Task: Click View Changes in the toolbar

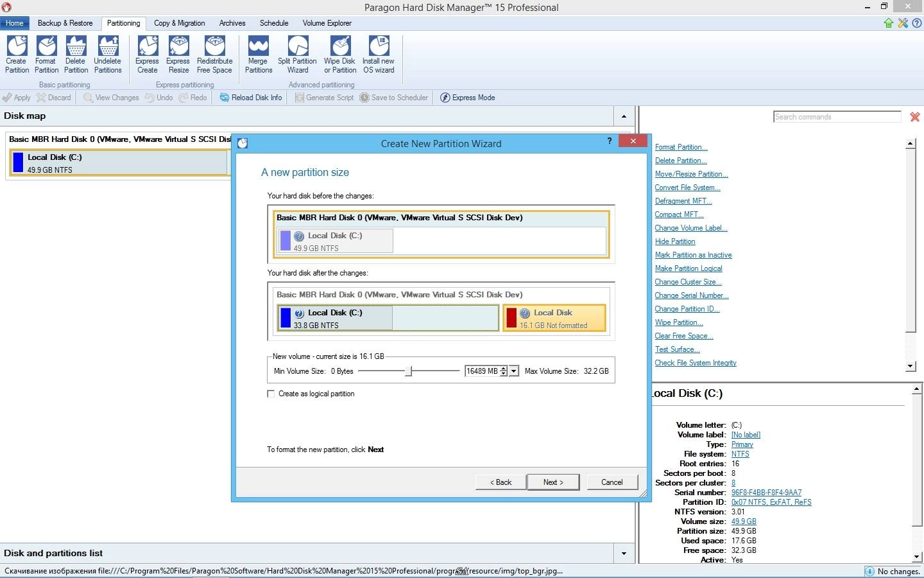Action: click(x=111, y=98)
